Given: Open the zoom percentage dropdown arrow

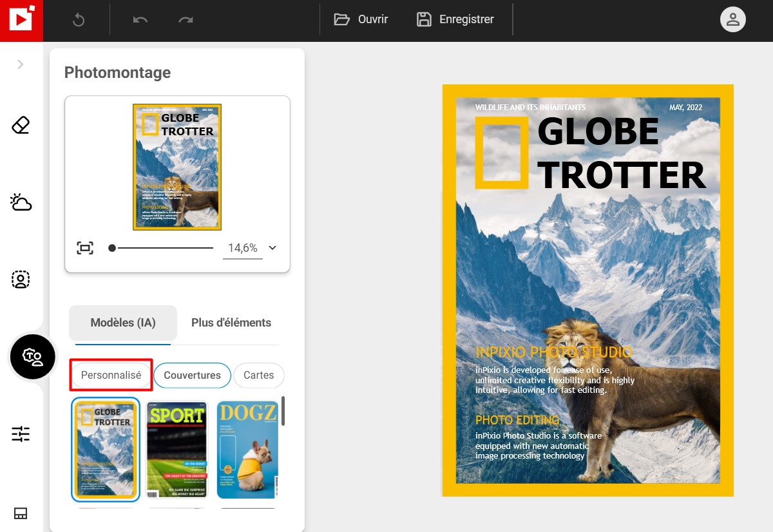Looking at the screenshot, I should click(272, 248).
